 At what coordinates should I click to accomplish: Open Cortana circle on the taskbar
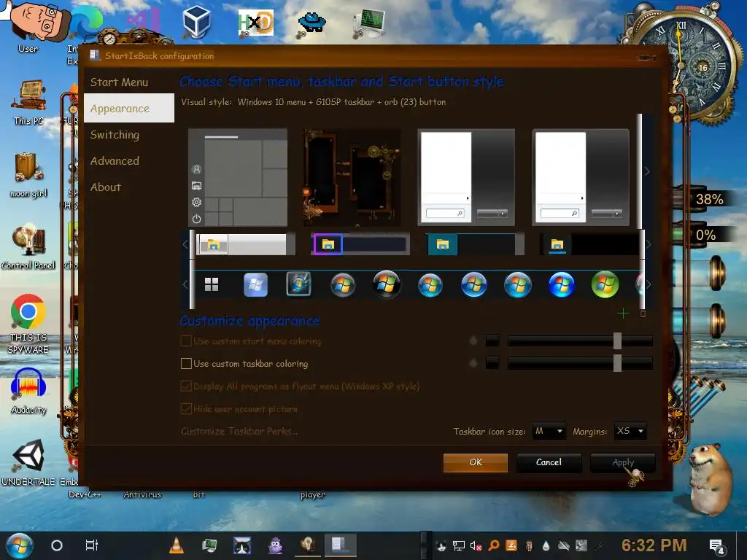(x=57, y=545)
